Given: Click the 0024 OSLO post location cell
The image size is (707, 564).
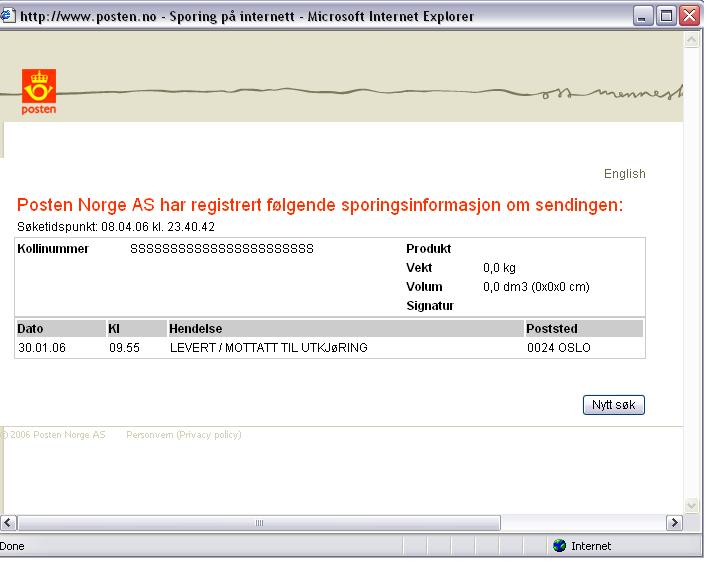Looking at the screenshot, I should [559, 348].
